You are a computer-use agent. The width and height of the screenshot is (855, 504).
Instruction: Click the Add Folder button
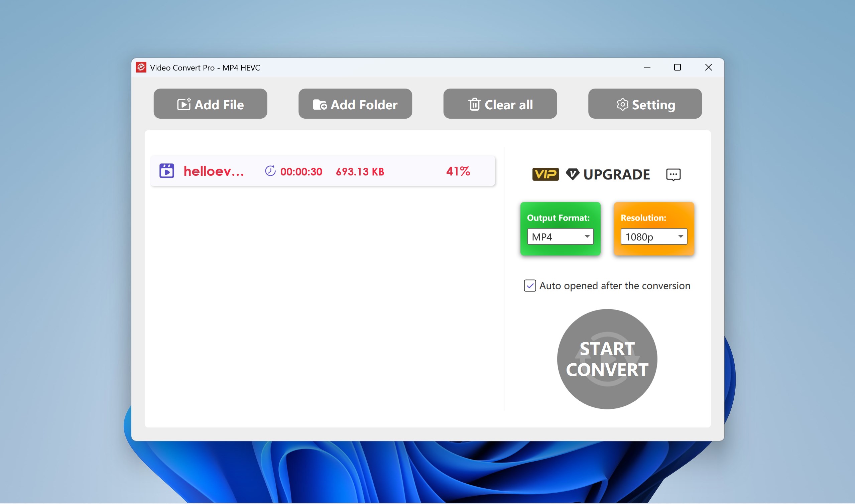click(x=355, y=104)
